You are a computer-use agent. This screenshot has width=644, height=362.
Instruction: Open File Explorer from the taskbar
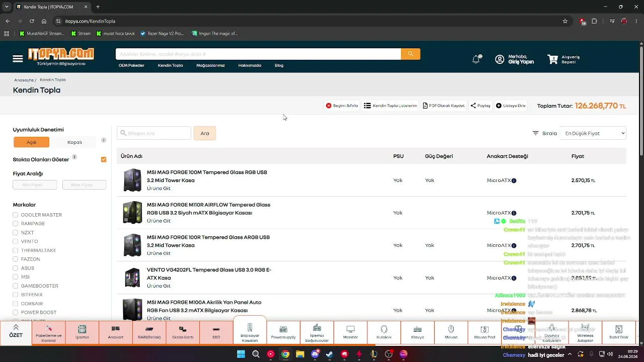[x=300, y=354]
